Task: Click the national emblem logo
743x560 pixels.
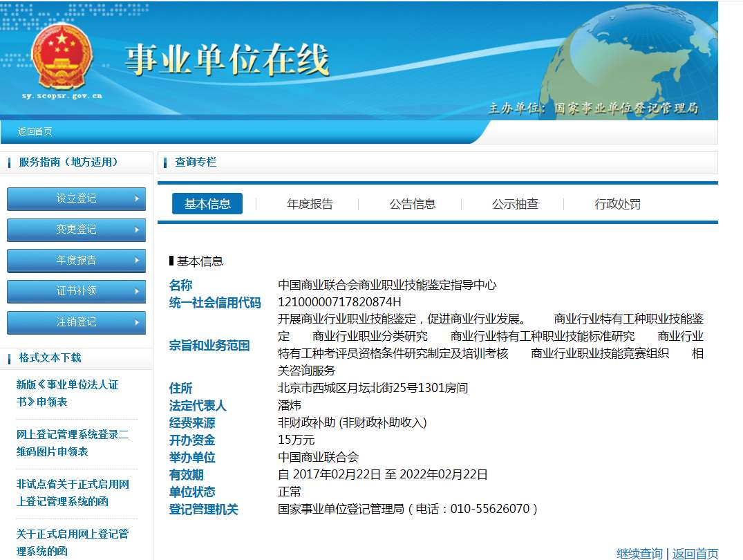Action: coord(62,57)
